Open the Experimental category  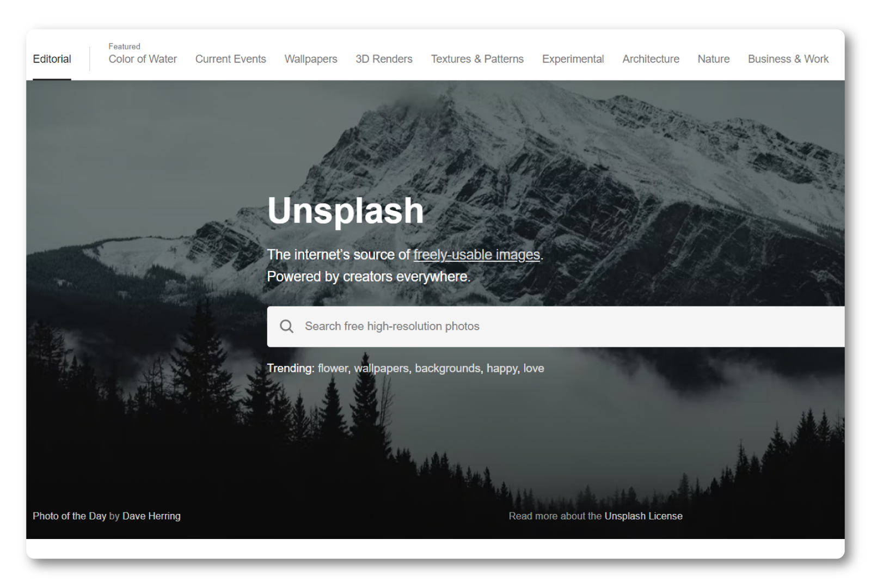pyautogui.click(x=573, y=59)
